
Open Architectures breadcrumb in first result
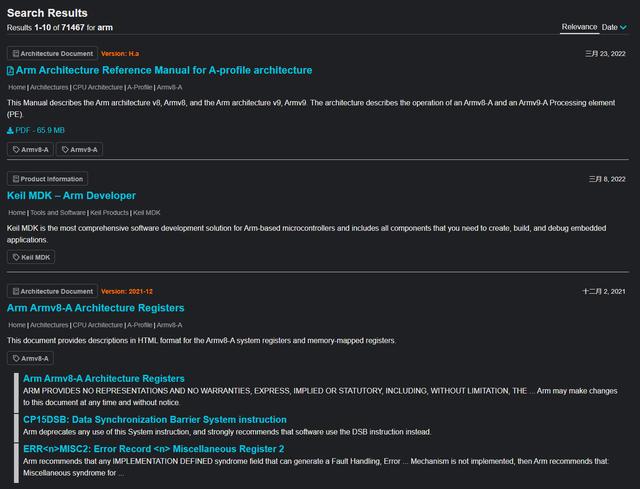point(49,87)
